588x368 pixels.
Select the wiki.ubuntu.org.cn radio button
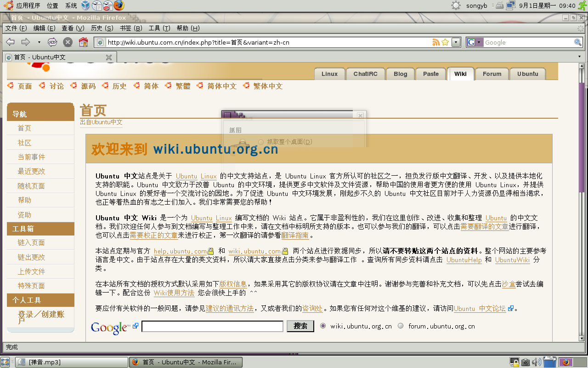(323, 326)
